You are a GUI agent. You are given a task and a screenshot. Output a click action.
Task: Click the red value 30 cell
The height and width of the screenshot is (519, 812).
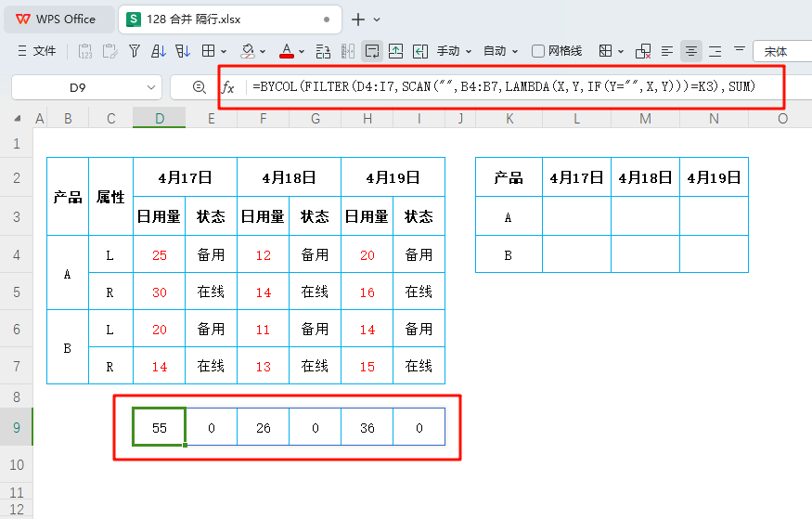[x=160, y=292]
